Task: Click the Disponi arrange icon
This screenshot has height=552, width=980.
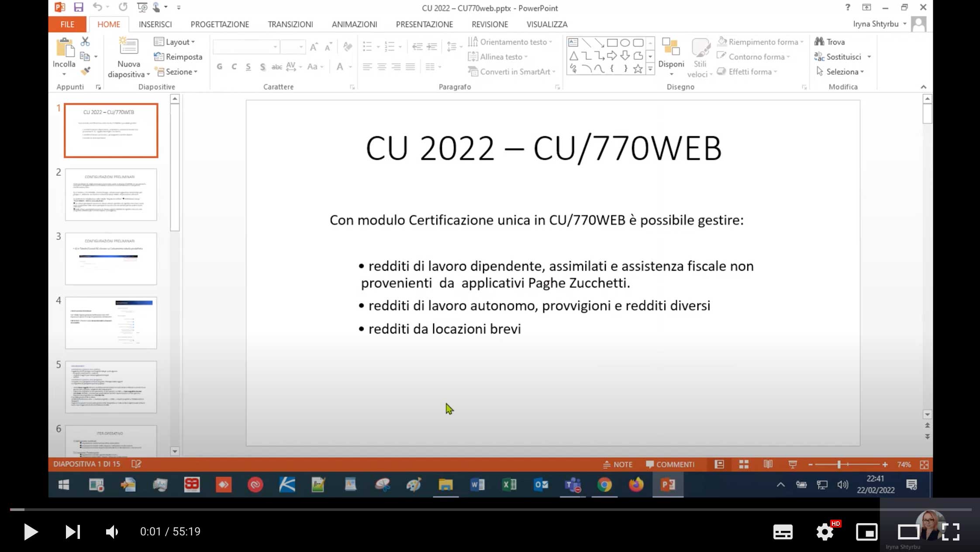Action: 671,47
